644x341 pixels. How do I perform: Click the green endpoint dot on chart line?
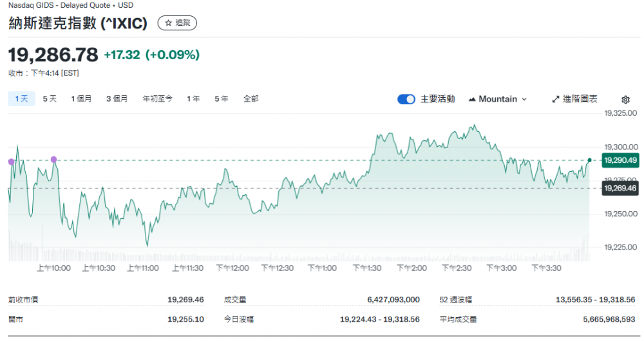pos(589,160)
